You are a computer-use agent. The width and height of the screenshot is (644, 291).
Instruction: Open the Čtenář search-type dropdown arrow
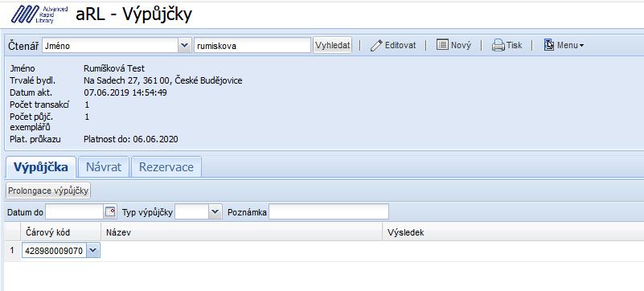coord(185,46)
